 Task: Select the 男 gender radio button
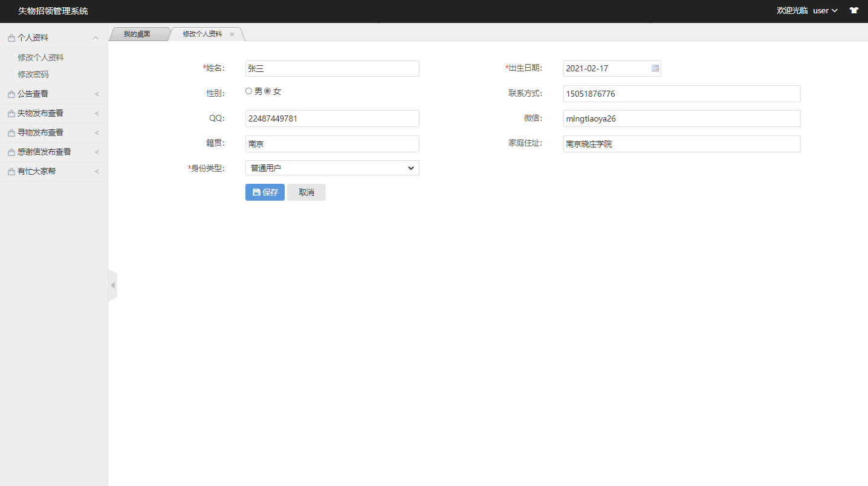pyautogui.click(x=248, y=91)
